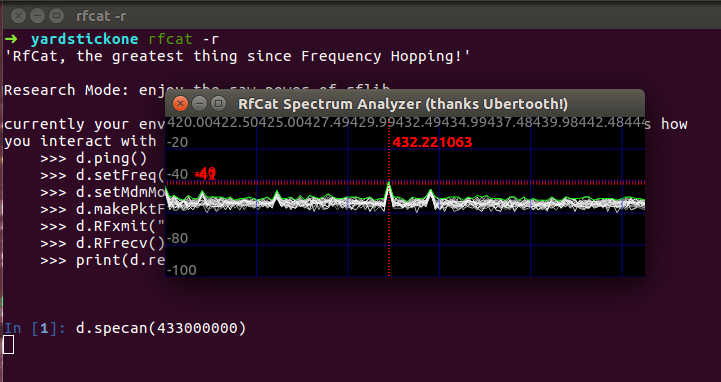Click the rfcat -r terminal title text
721x382 pixels.
coord(101,17)
